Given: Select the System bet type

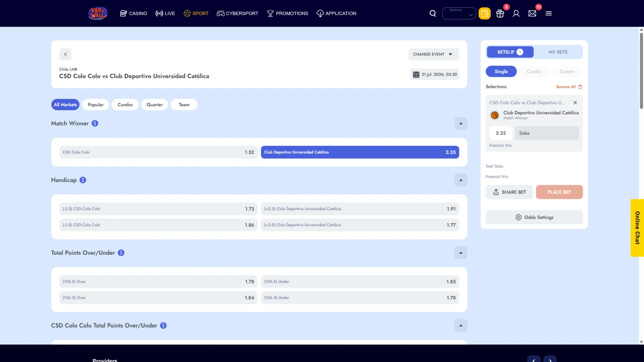Looking at the screenshot, I should tap(567, 71).
